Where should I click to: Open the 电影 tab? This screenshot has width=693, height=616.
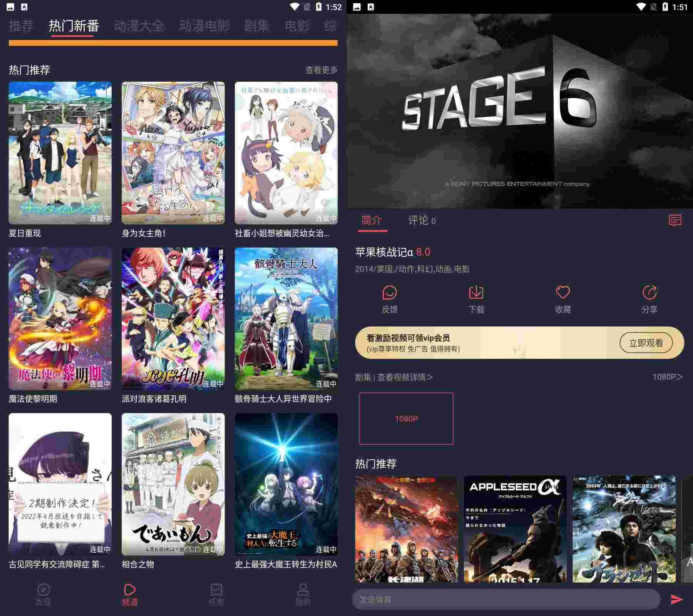(x=297, y=26)
